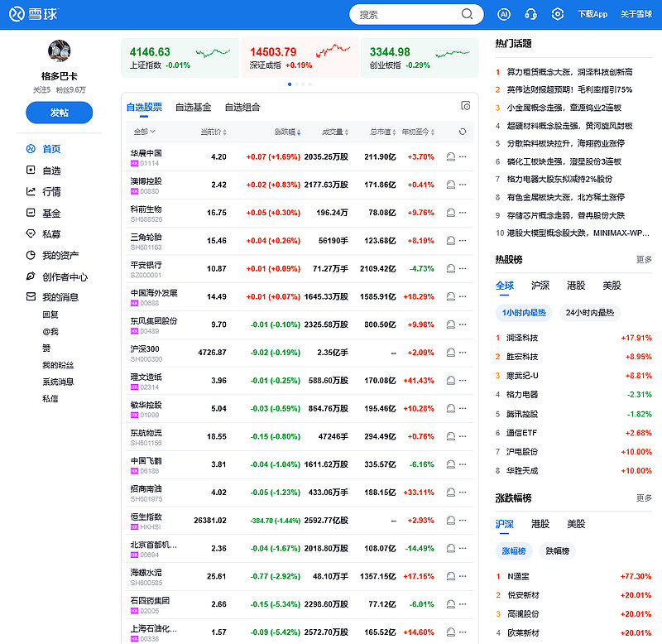Click the watchlist settings icon above table
This screenshot has height=644, width=662.
click(466, 106)
